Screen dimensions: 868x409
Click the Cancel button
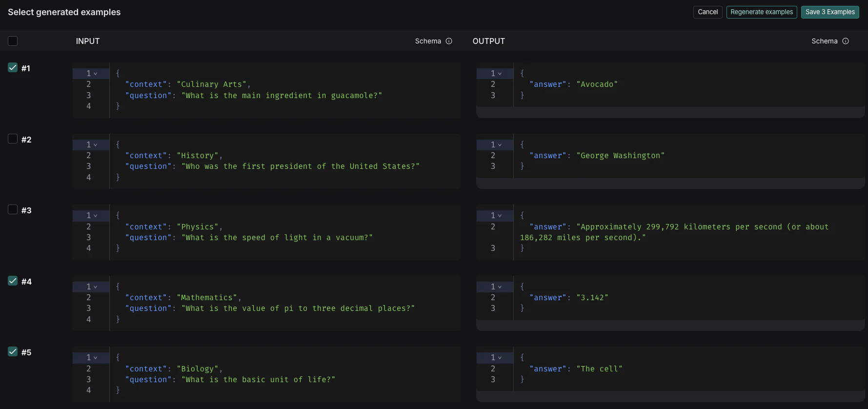point(707,12)
